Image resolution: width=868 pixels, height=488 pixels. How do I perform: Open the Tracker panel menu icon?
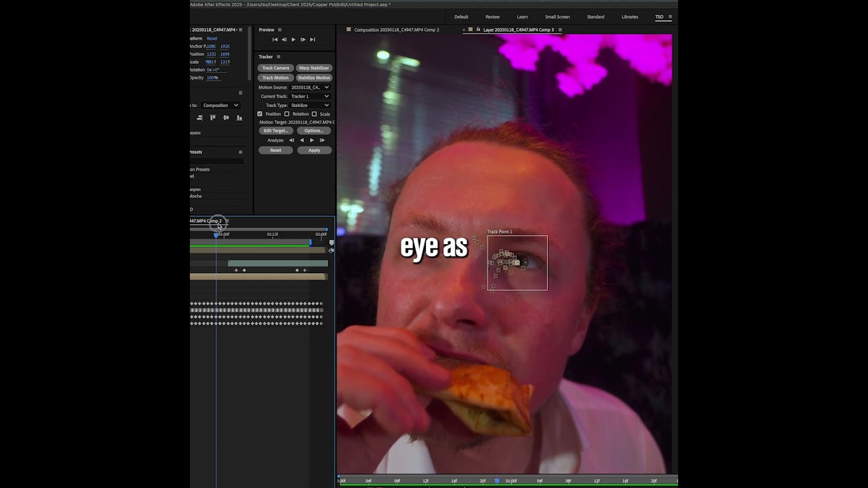tap(278, 57)
